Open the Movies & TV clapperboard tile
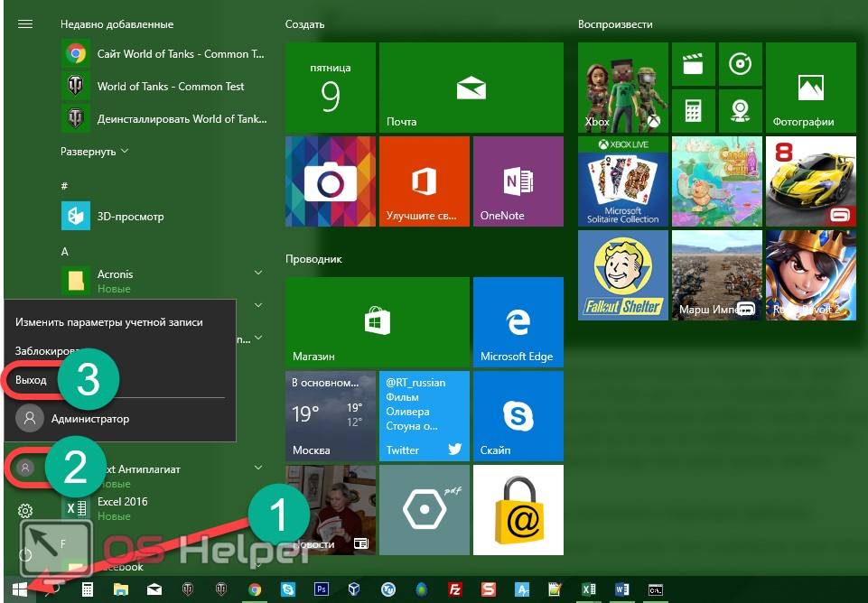 coord(693,64)
